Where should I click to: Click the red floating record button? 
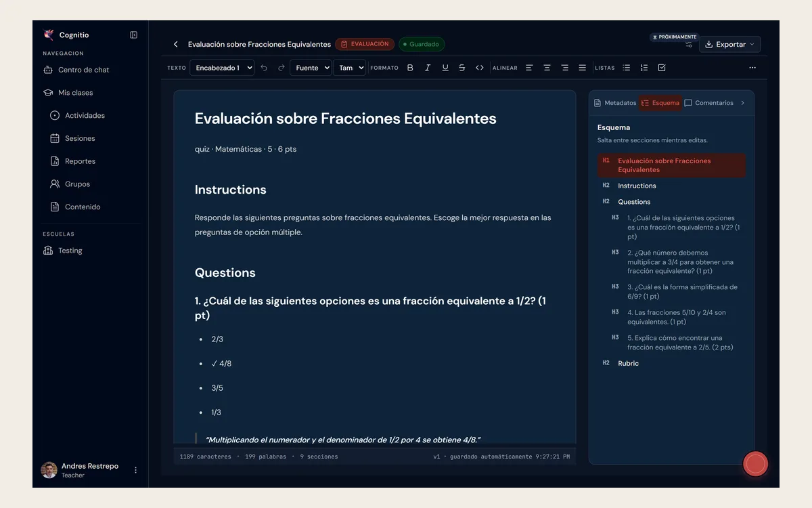coord(755,464)
